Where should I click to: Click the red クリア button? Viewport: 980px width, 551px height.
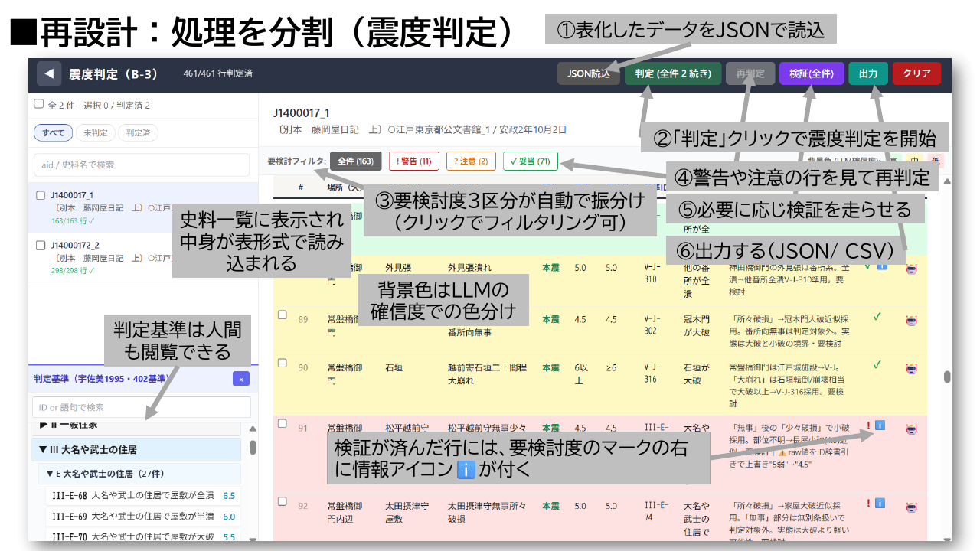pyautogui.click(x=916, y=73)
